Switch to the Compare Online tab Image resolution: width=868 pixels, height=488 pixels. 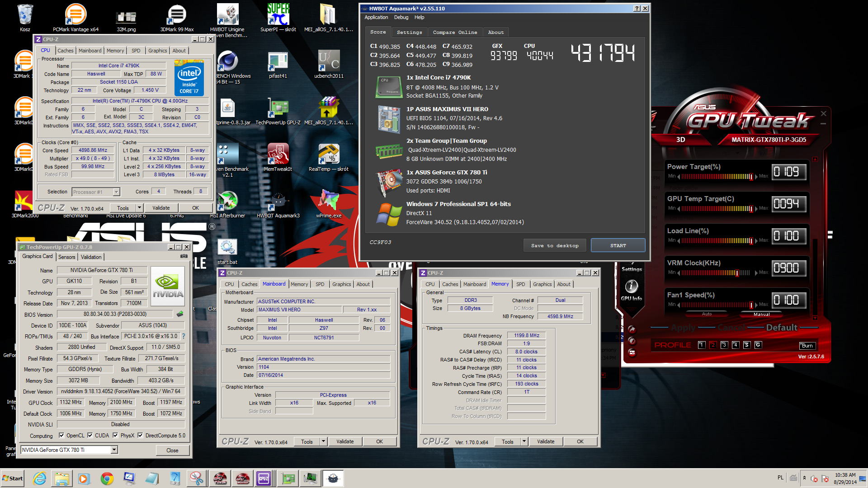tap(455, 32)
